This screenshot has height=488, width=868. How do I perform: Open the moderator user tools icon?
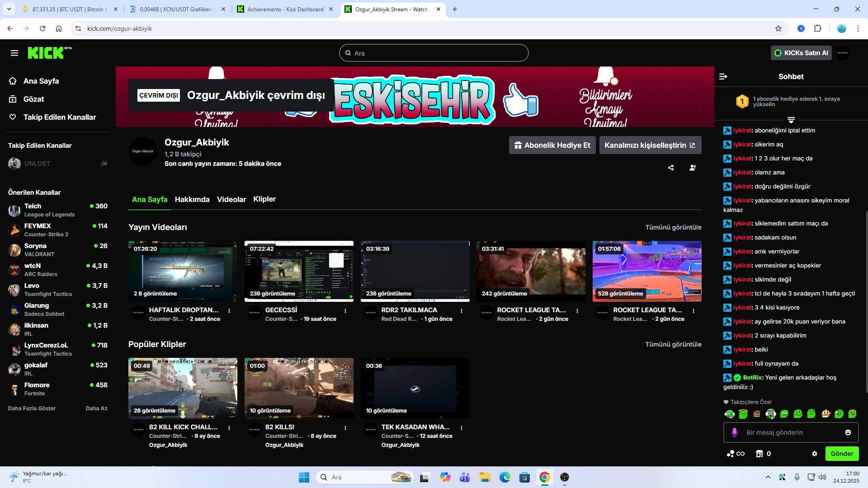point(693,168)
